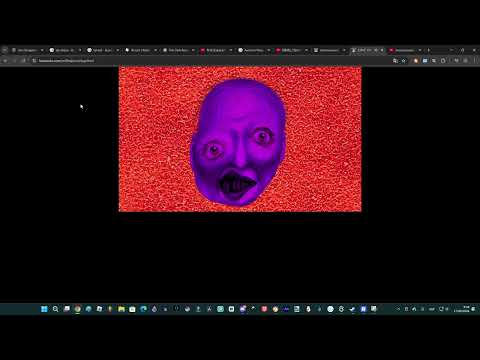This screenshot has width=480, height=360.
Task: Open Windows taskbar Search
Action: tap(55, 309)
